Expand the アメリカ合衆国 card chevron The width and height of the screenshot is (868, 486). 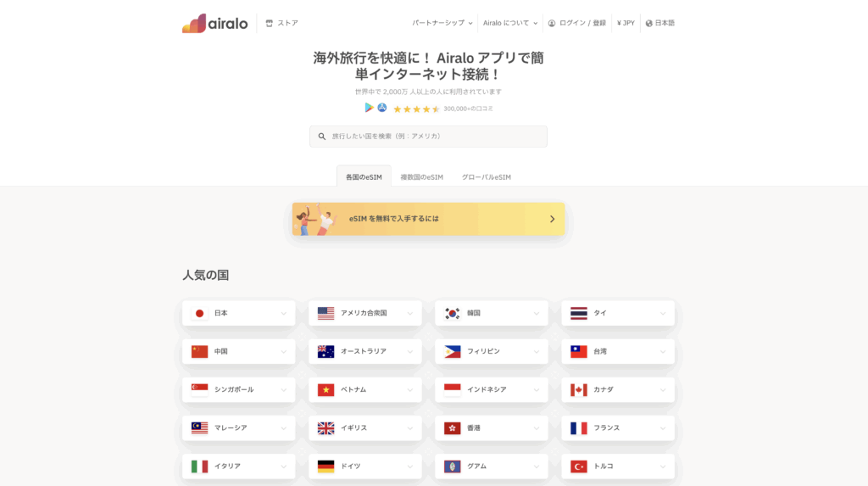(409, 314)
